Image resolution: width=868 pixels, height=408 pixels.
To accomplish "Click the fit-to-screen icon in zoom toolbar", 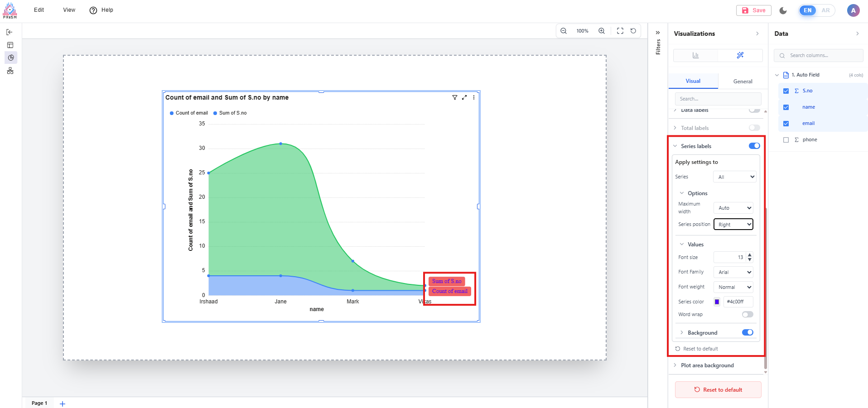I will (x=620, y=31).
